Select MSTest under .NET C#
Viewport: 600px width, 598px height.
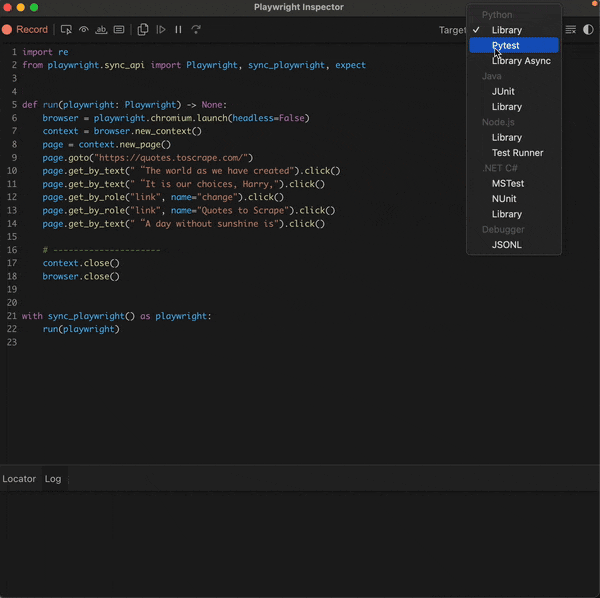click(x=514, y=183)
